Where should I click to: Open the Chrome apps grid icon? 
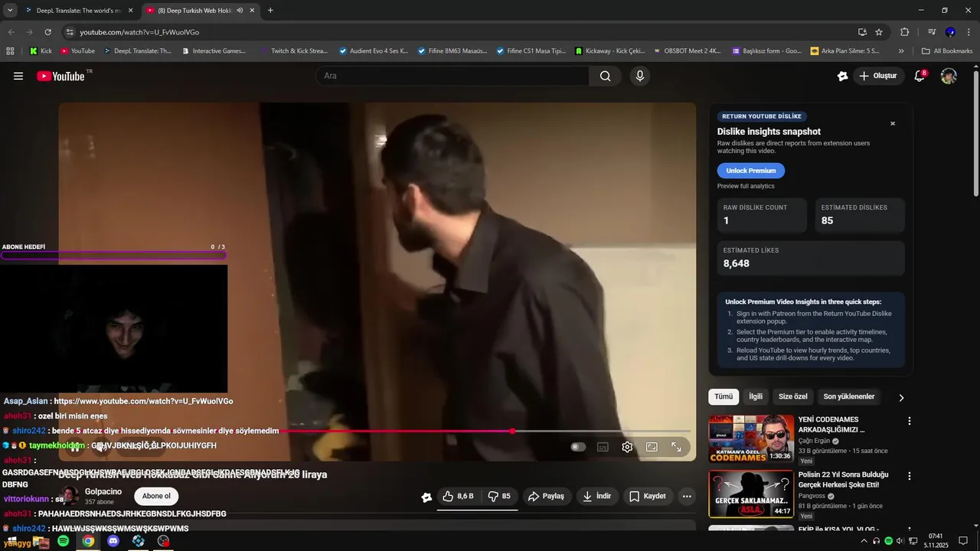[x=10, y=51]
